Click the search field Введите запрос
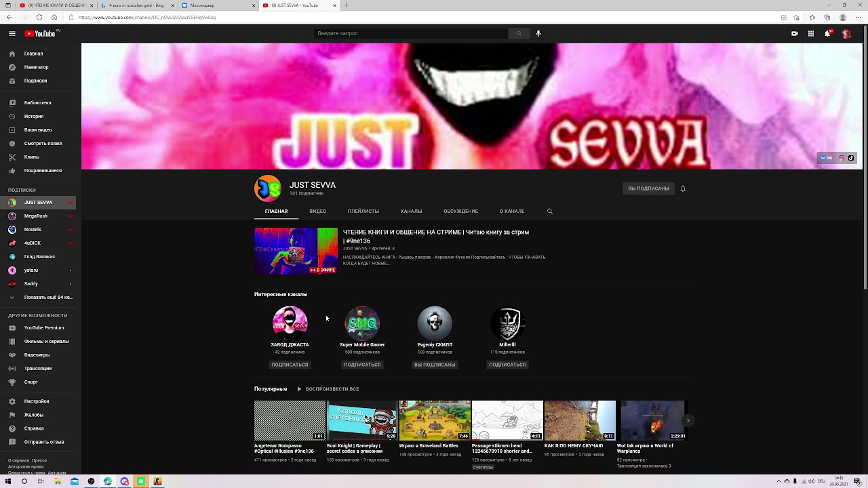The image size is (868, 488). [411, 33]
